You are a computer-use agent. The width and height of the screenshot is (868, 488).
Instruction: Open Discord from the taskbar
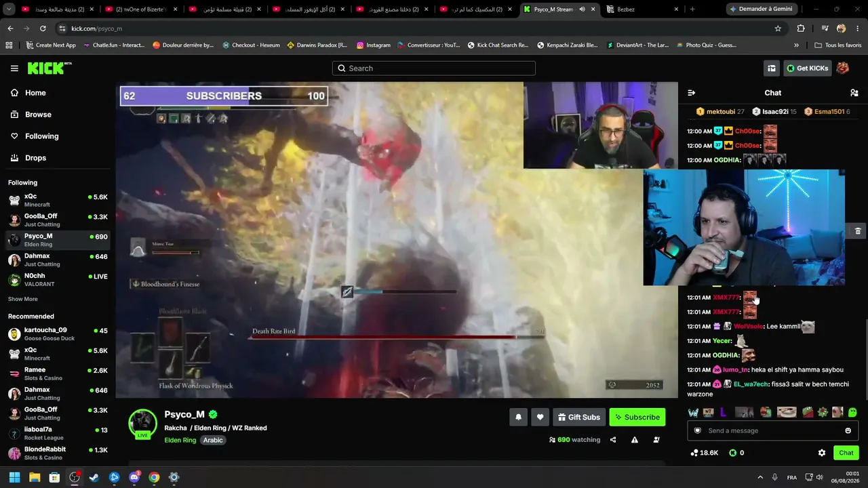[x=134, y=477]
